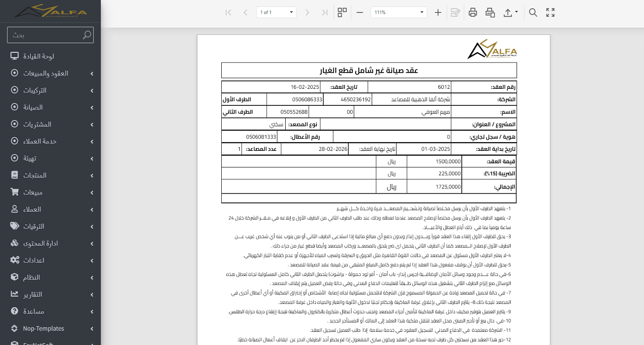Viewport: 644px width, 345px height.
Task: Click phone number 0506086333
Action: [x=307, y=99]
